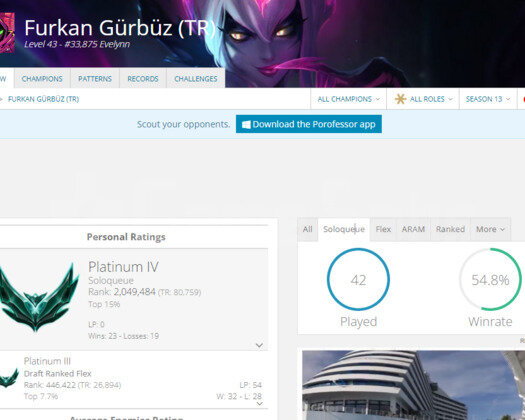Open the All Roles filter dropdown

tap(423, 99)
